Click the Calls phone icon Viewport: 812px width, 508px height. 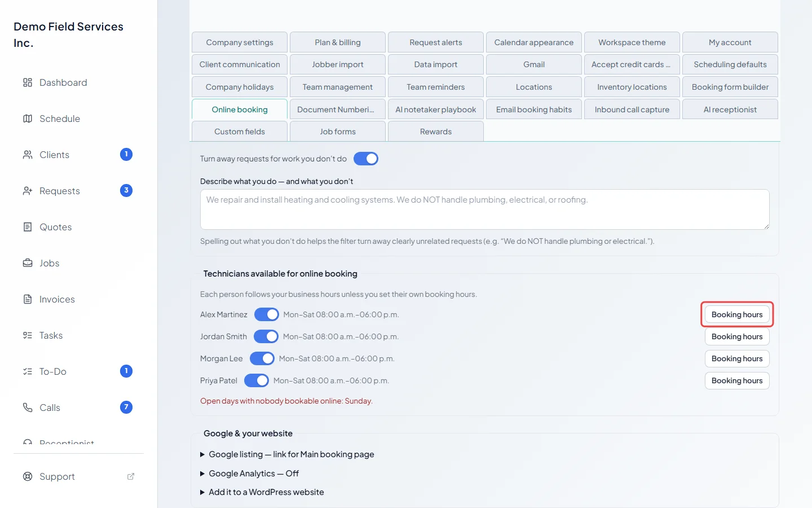pos(28,408)
